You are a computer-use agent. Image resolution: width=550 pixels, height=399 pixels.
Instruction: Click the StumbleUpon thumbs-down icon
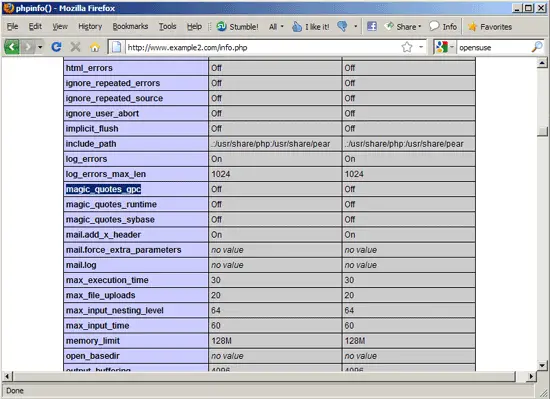(x=342, y=26)
